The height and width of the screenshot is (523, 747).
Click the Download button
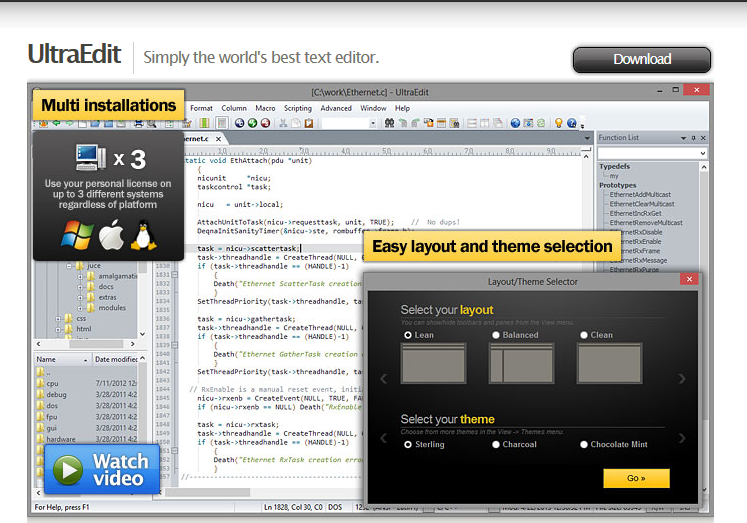pyautogui.click(x=642, y=60)
